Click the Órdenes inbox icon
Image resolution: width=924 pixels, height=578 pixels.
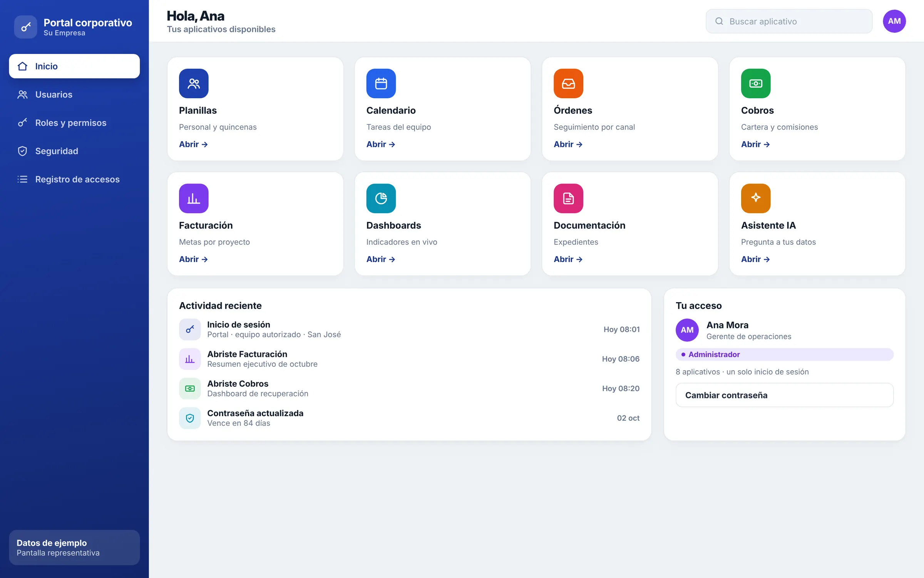coord(568,84)
